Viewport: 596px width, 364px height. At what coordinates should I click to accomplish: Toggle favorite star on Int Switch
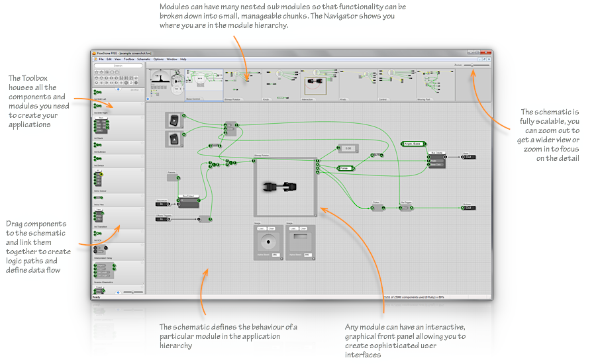tap(142, 158)
